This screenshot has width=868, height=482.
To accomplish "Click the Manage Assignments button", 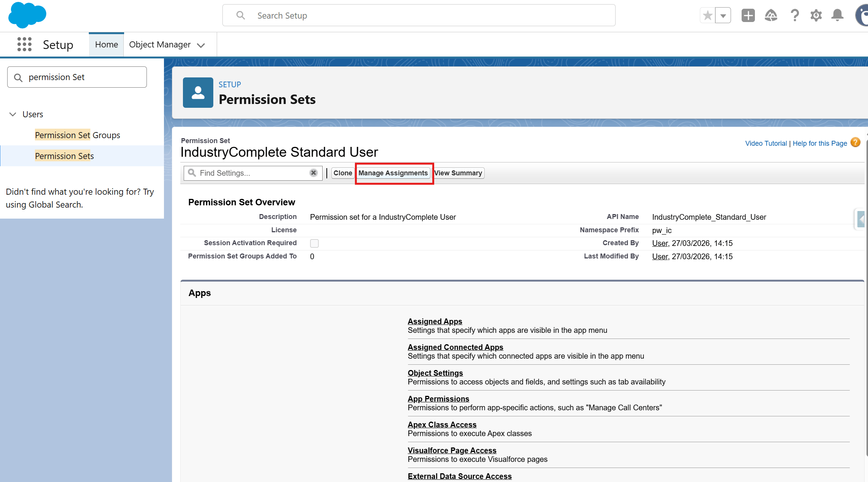I will pos(393,173).
